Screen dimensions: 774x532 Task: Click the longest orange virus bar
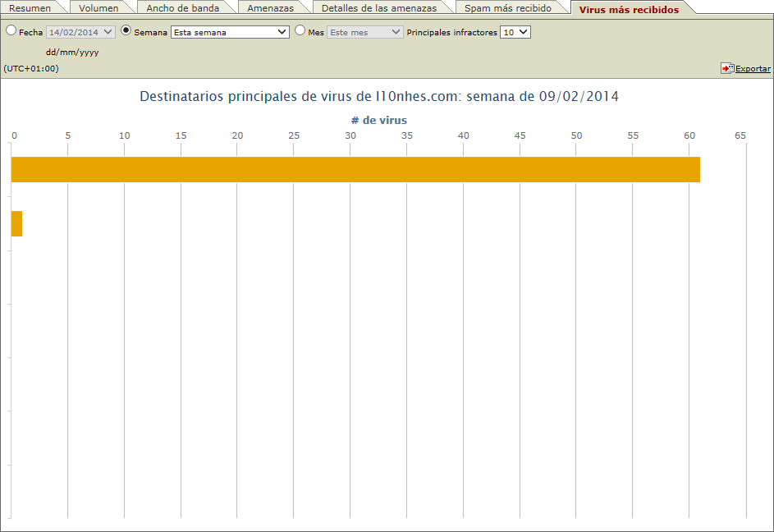point(353,169)
